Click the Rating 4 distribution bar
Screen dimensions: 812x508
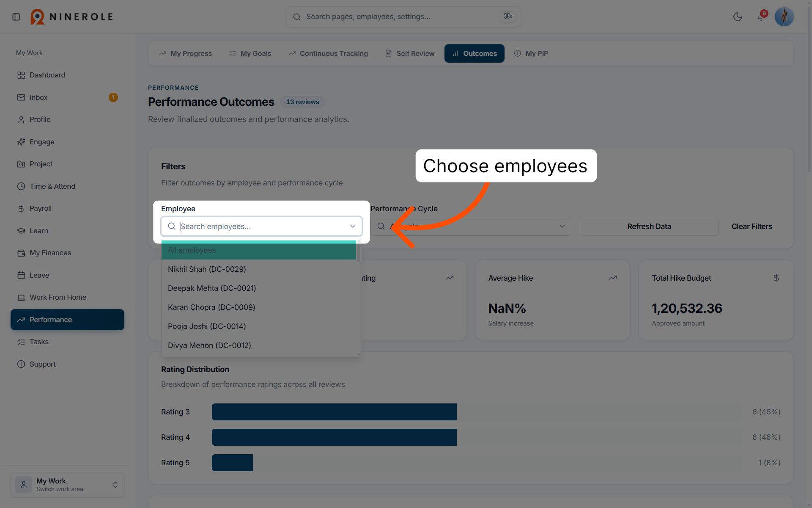click(x=334, y=437)
